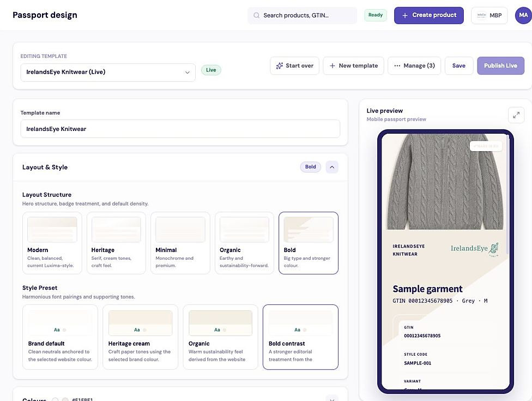Collapse the Layout & Style section
532x401 pixels.
[x=332, y=167]
